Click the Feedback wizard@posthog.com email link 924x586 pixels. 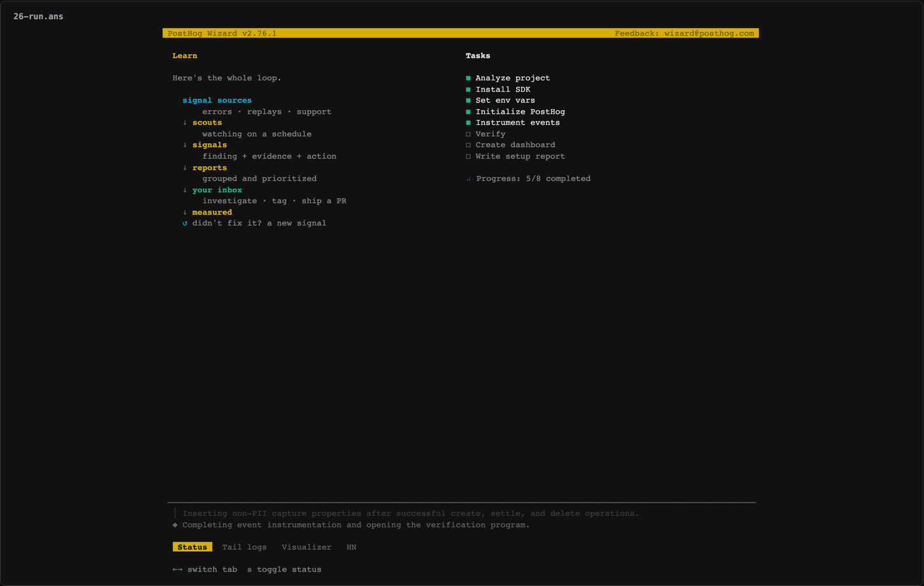(684, 33)
